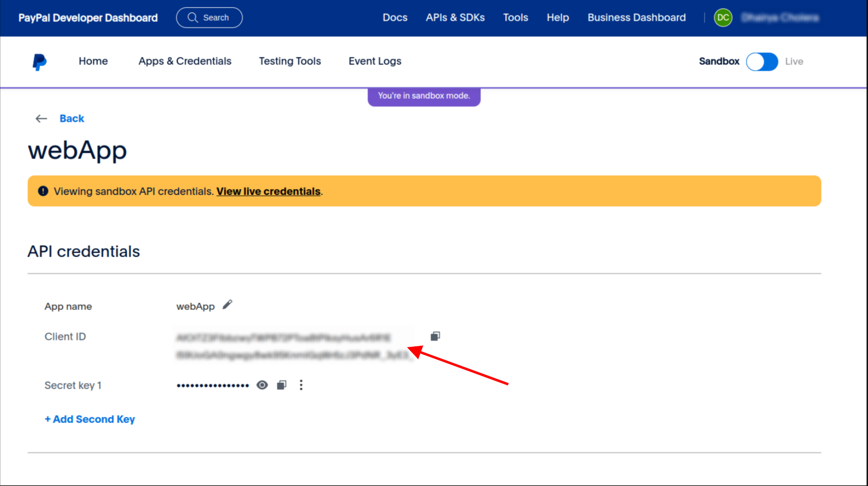Click the search magnifier icon
This screenshot has width=868, height=486.
(x=192, y=17)
